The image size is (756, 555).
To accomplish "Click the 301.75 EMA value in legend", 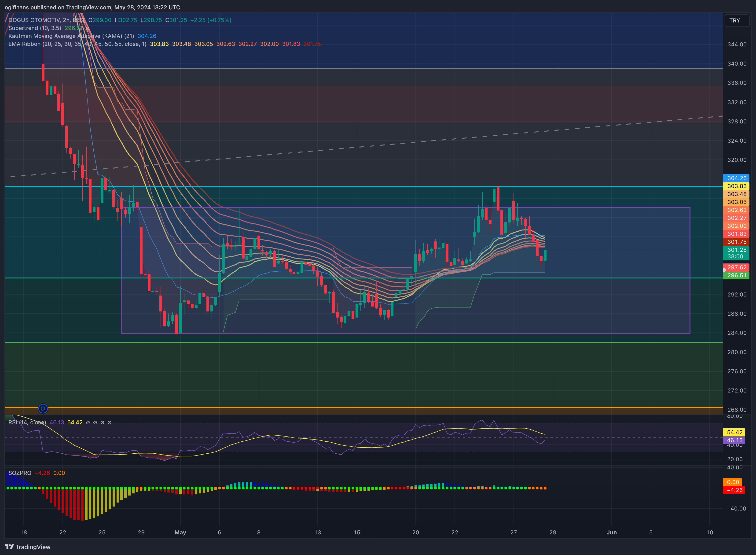I will click(312, 44).
